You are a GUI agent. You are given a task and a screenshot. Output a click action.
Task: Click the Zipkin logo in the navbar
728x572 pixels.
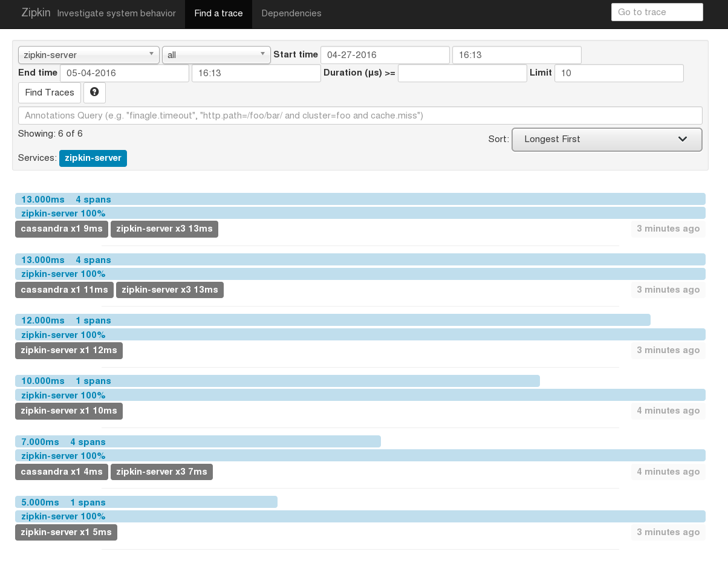36,13
